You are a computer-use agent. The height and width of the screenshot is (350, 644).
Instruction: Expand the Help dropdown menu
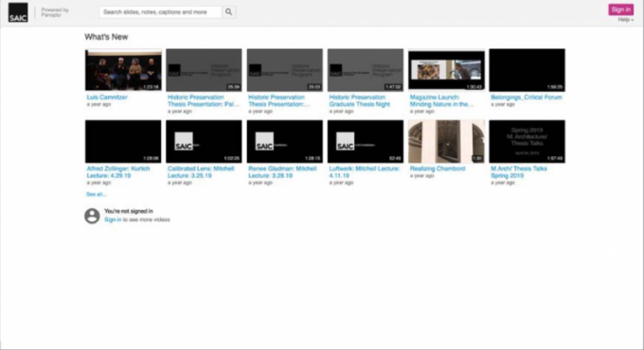(x=625, y=20)
